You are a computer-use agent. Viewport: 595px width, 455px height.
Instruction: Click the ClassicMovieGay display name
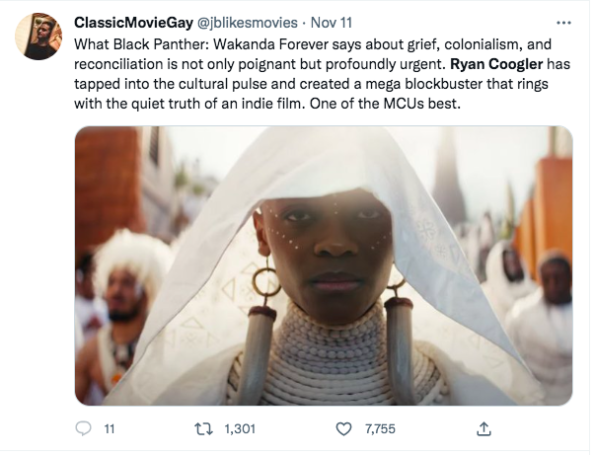(x=133, y=23)
